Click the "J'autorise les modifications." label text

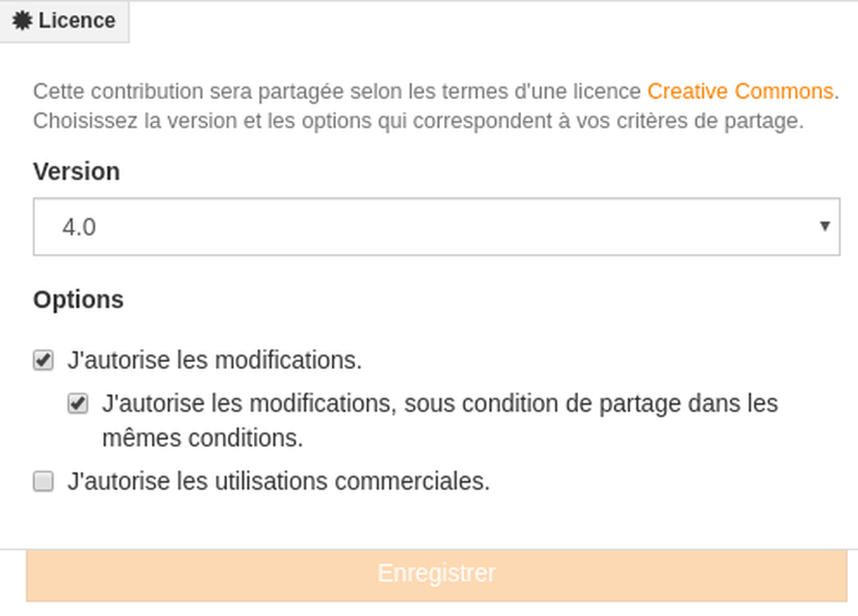214,360
